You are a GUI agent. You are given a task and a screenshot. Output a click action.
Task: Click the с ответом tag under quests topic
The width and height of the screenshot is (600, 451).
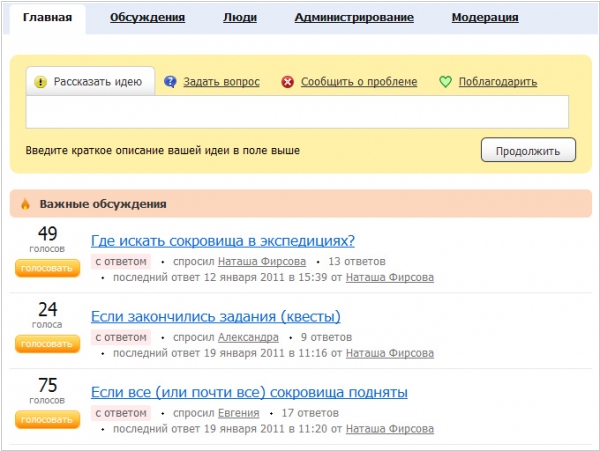(121, 337)
